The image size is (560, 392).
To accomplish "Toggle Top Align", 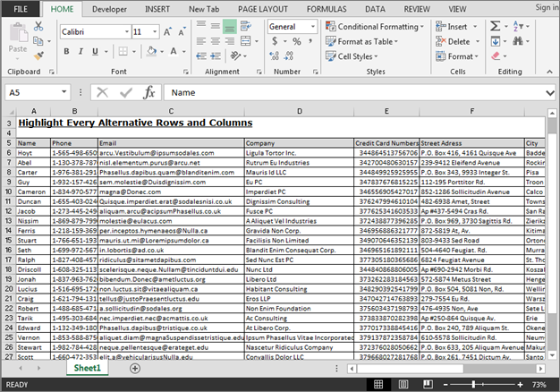I will 201,26.
